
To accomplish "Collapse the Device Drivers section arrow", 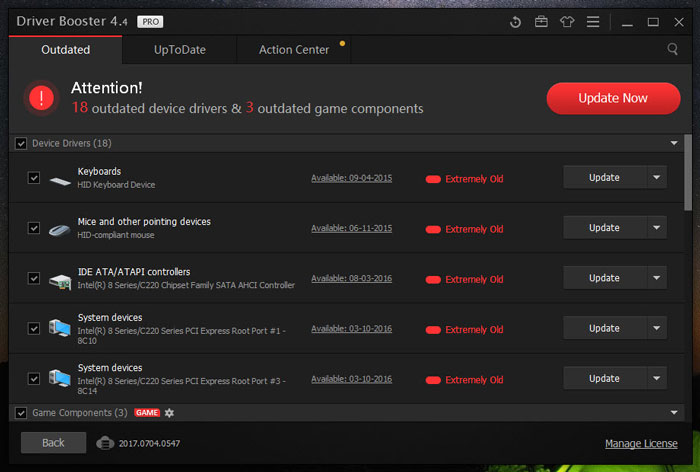I will pos(674,143).
